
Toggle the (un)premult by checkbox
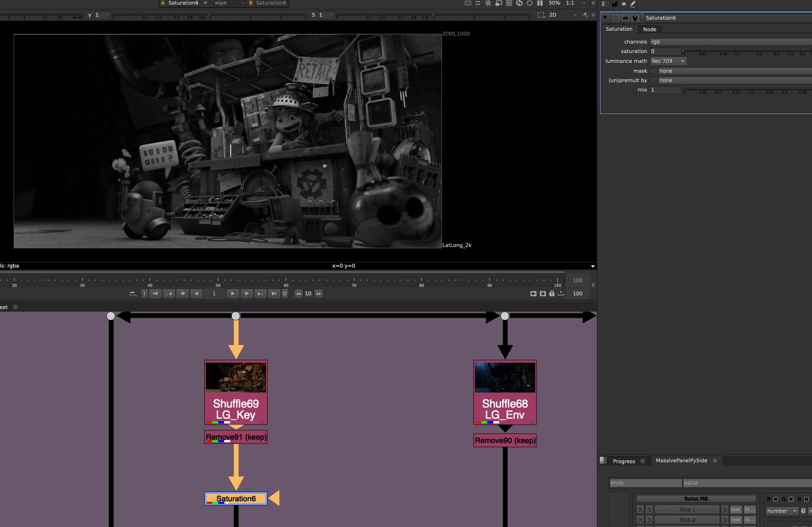pyautogui.click(x=653, y=80)
